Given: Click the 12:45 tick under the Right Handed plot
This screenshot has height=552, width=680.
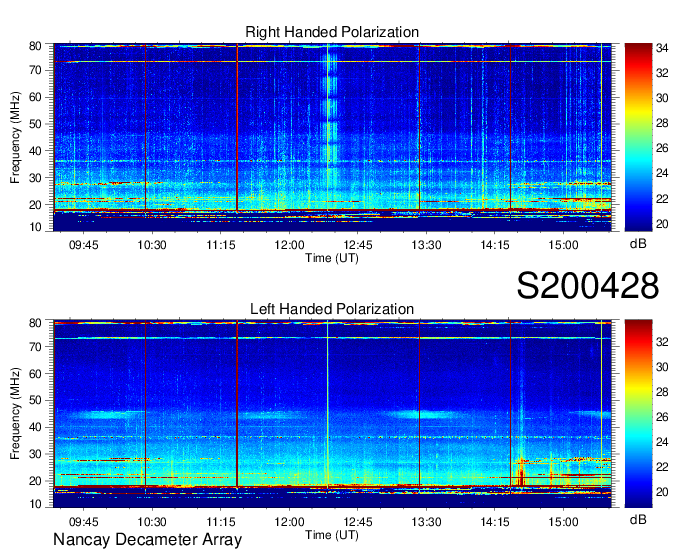Looking at the screenshot, I should coord(358,245).
